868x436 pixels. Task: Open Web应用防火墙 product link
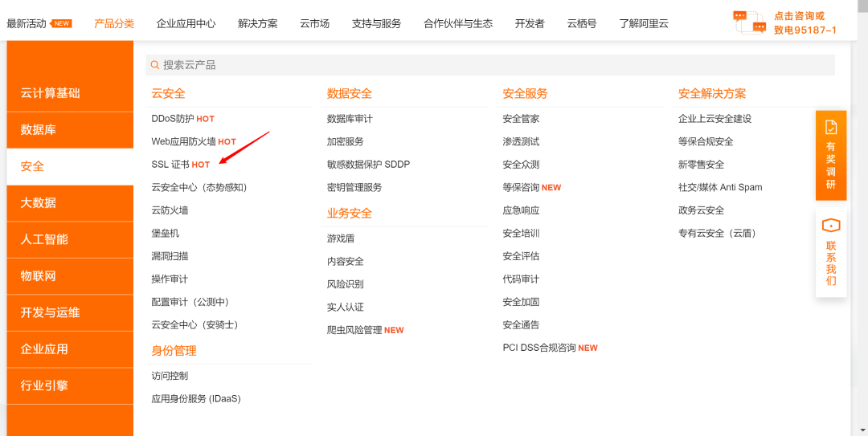point(184,141)
